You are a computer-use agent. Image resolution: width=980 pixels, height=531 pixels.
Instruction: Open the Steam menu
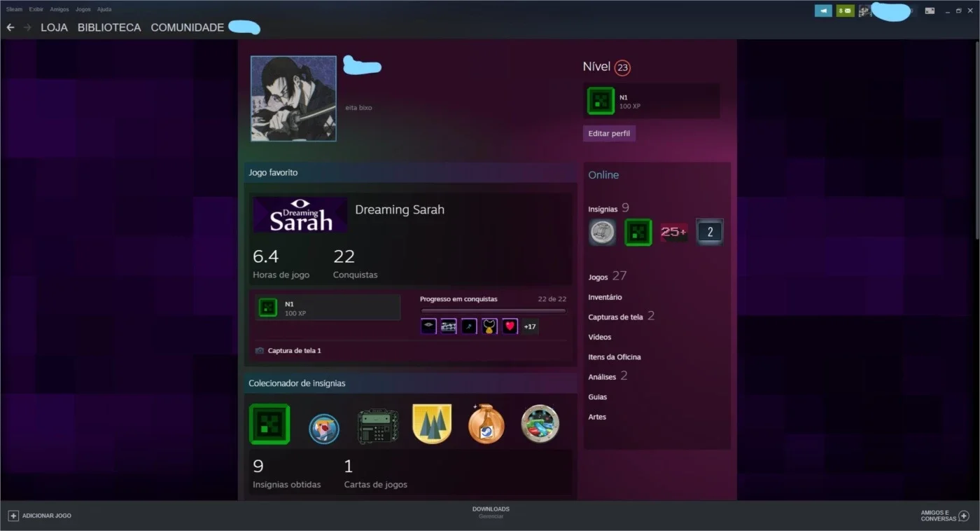[14, 9]
